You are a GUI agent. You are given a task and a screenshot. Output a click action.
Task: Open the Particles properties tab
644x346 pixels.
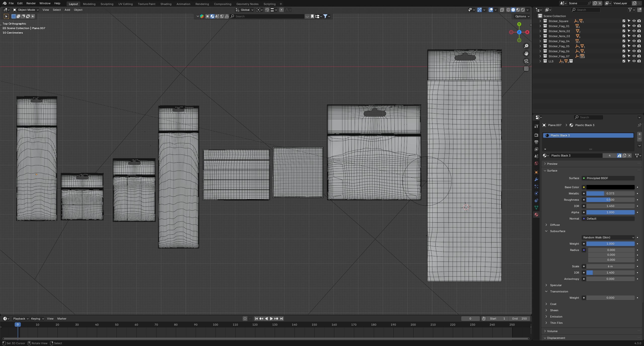[536, 186]
